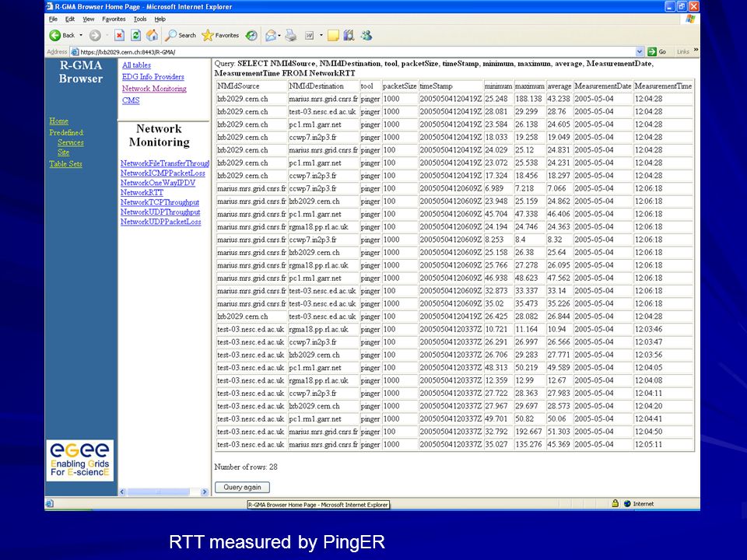
Task: Click the Internet Explorer title bar icon
Action: pos(50,7)
